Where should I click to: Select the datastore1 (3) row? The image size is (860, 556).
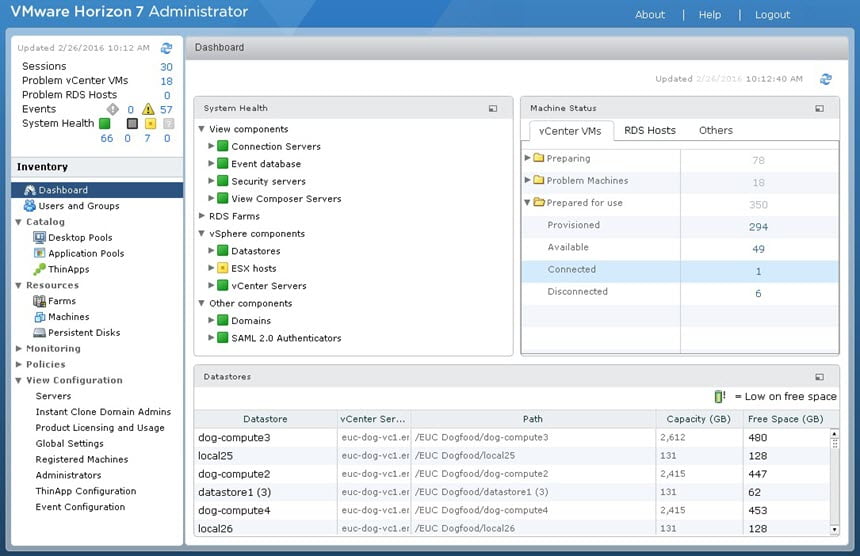pos(511,492)
